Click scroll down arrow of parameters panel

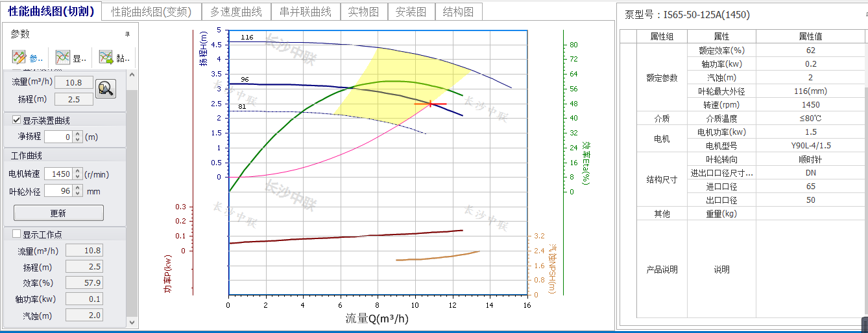click(132, 321)
